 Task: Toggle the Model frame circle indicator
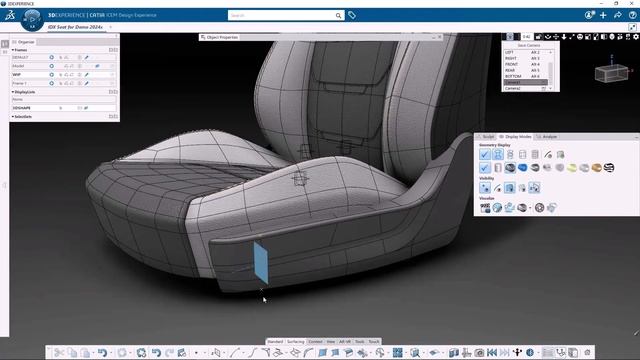(51, 66)
